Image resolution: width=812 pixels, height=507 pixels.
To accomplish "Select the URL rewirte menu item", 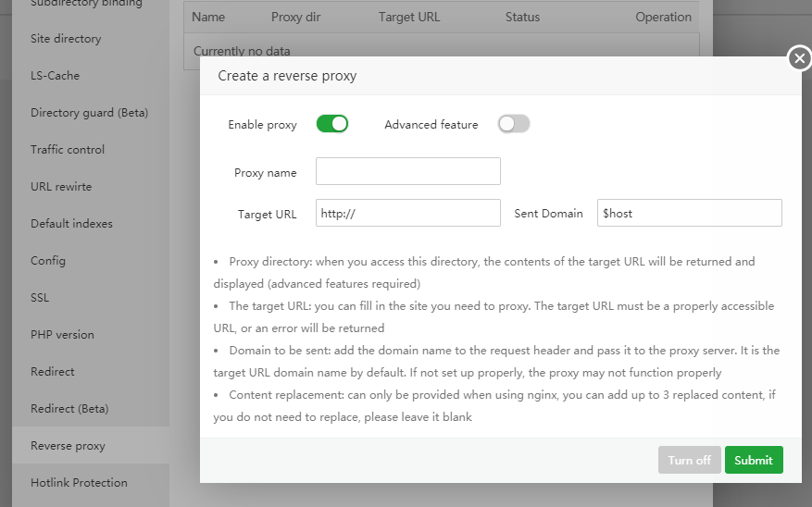I will (61, 187).
